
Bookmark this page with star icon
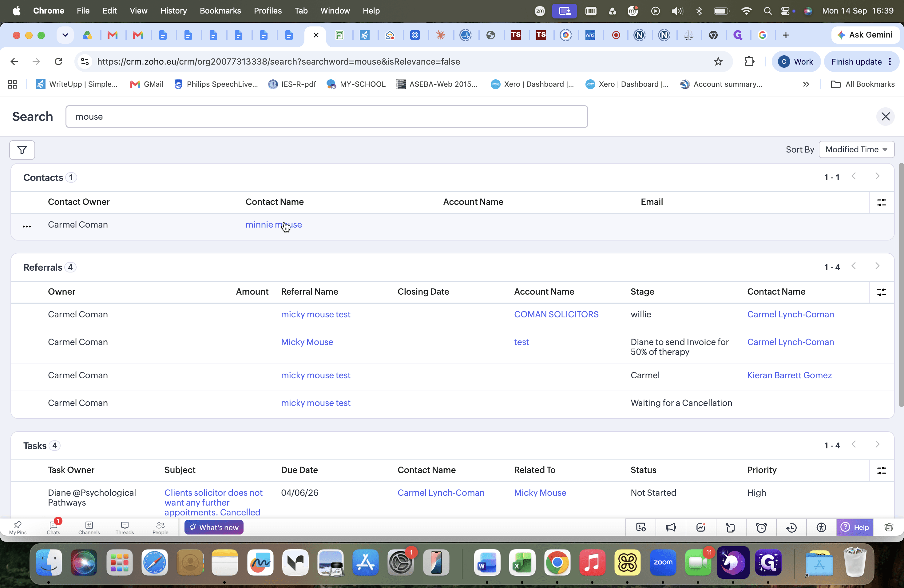coord(718,62)
